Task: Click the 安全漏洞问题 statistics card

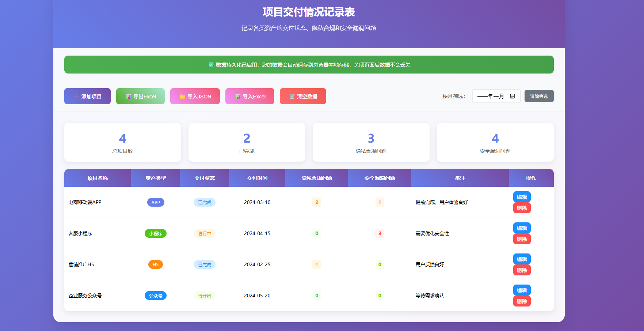Action: (x=495, y=142)
